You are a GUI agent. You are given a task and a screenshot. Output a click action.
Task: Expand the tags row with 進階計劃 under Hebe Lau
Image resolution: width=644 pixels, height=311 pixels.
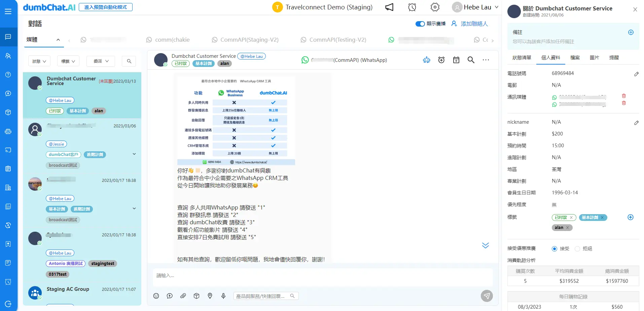click(134, 208)
